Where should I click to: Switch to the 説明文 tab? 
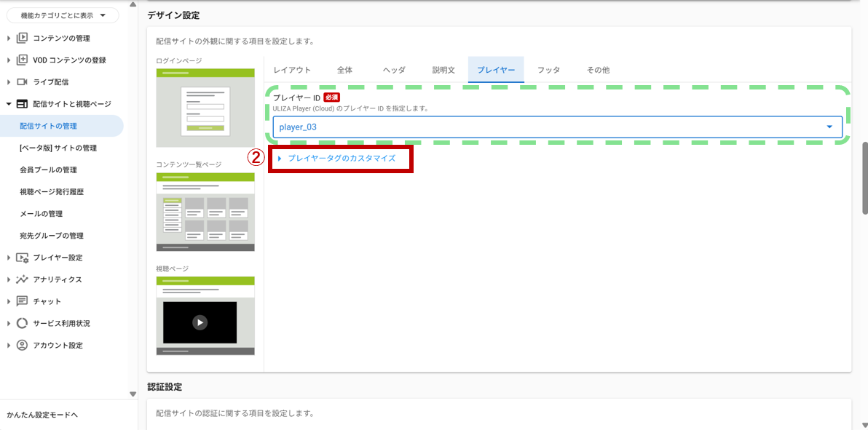(x=443, y=70)
